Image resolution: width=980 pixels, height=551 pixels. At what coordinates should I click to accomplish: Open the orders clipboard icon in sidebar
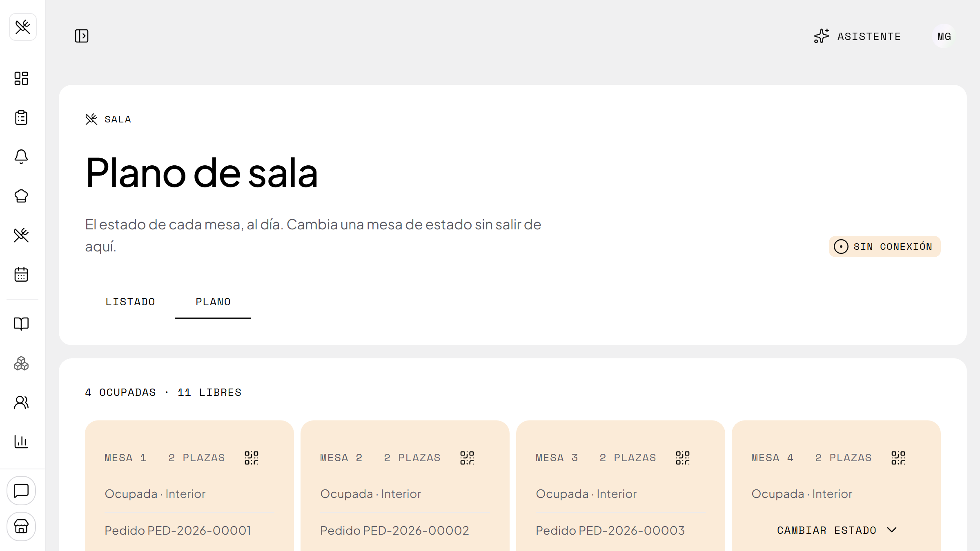tap(21, 118)
